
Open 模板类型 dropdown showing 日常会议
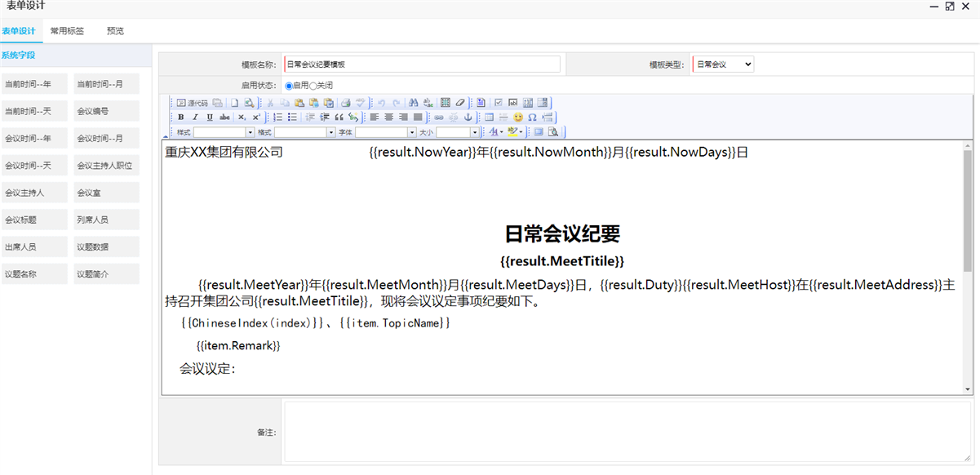click(723, 64)
